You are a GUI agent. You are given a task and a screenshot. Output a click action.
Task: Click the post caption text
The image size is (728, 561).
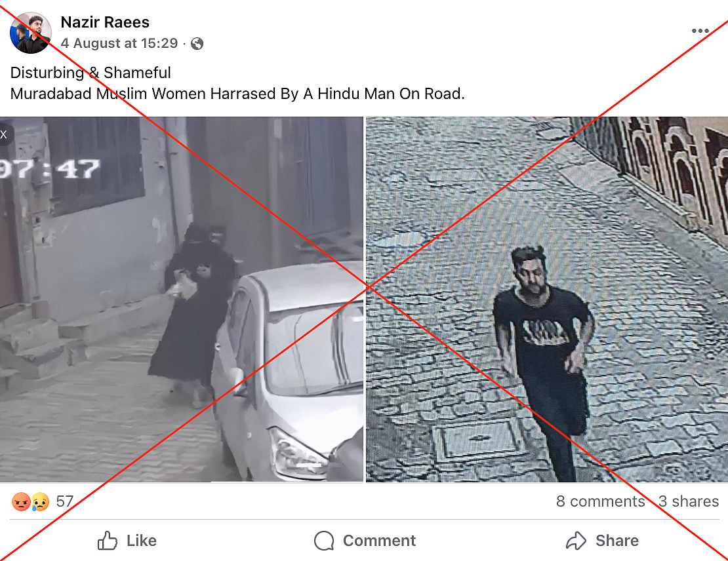tap(237, 83)
